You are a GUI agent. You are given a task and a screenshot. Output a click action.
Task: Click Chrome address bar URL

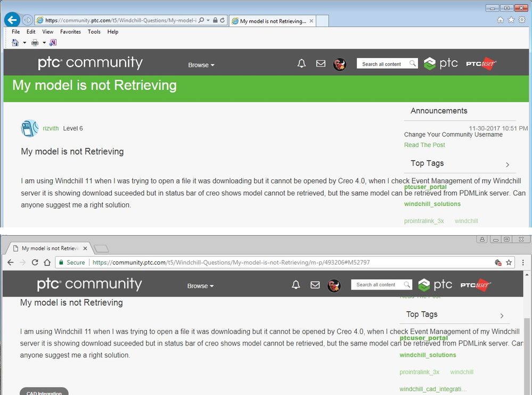click(x=231, y=262)
